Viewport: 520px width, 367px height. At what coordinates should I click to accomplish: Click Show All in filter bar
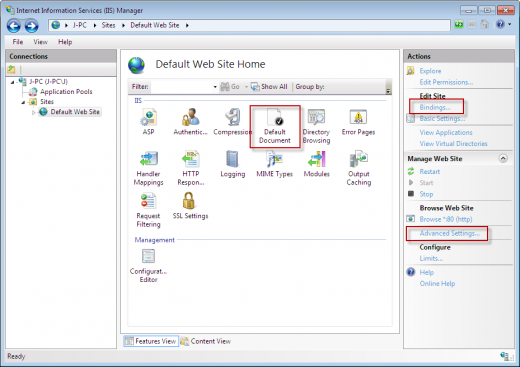(269, 87)
